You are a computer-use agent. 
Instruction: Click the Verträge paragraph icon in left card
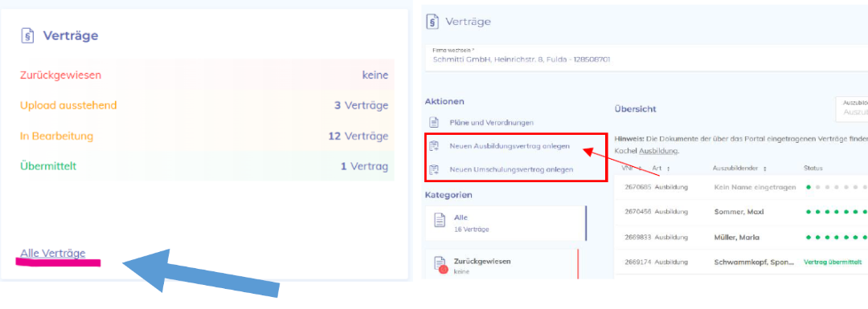[27, 36]
